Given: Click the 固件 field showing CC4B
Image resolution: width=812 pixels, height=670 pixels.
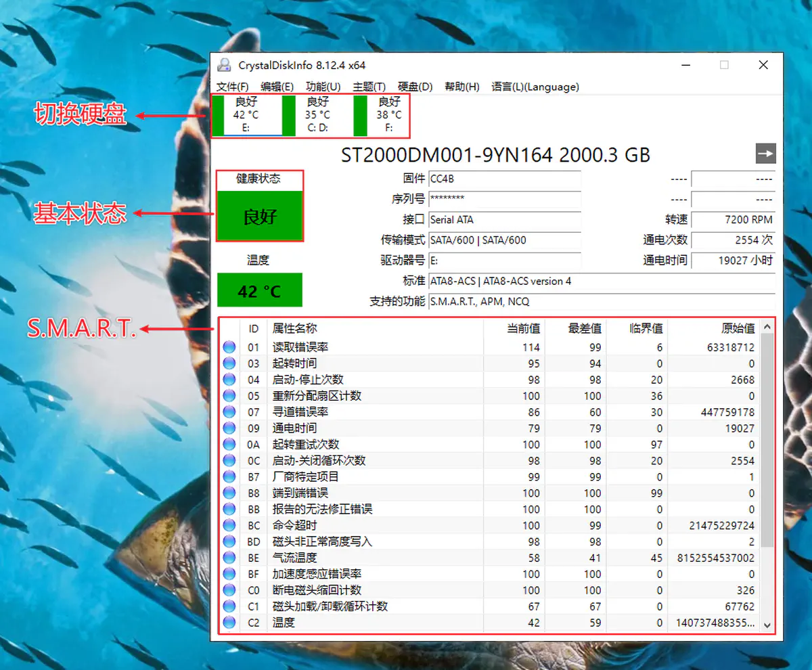Looking at the screenshot, I should (x=505, y=179).
